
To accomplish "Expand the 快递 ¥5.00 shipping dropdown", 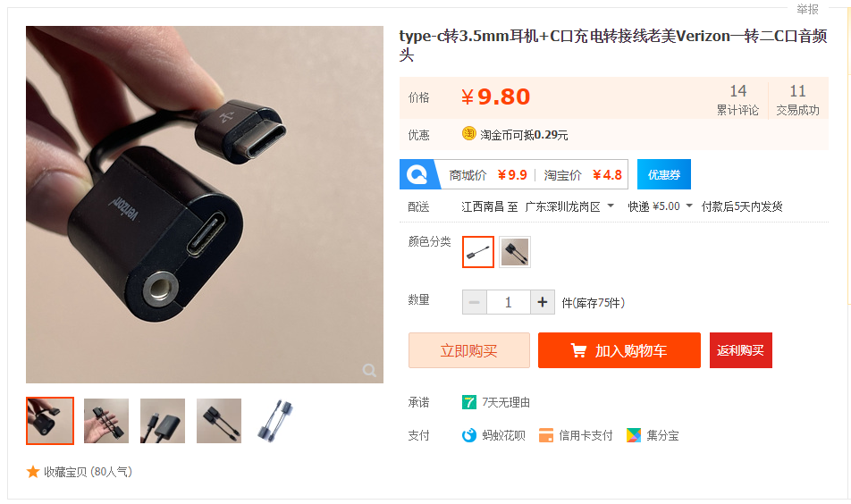I will coord(689,206).
